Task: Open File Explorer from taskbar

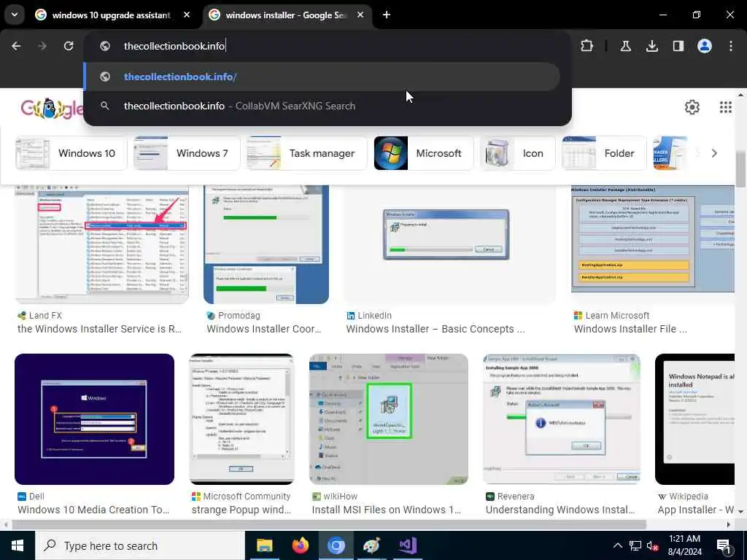Action: (264, 545)
